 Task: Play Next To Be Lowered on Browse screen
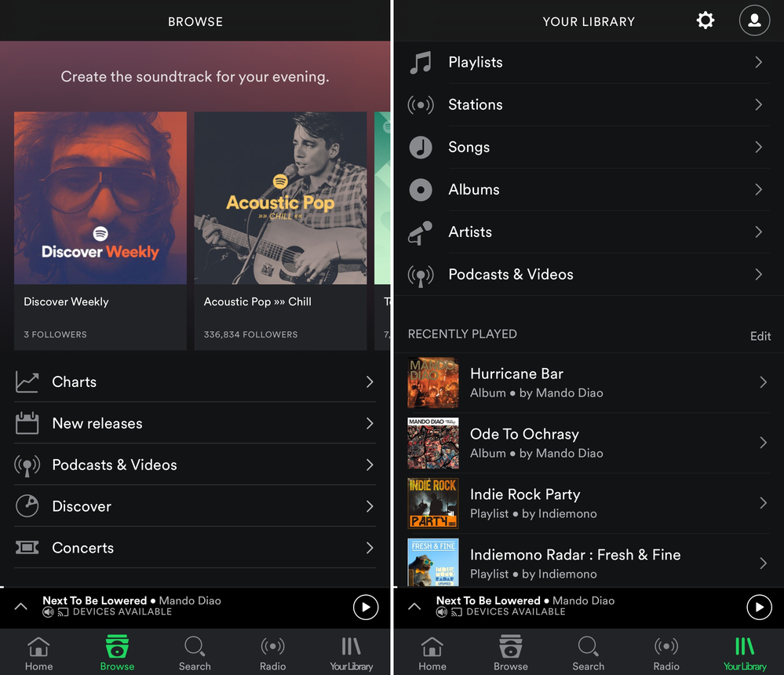tap(366, 607)
